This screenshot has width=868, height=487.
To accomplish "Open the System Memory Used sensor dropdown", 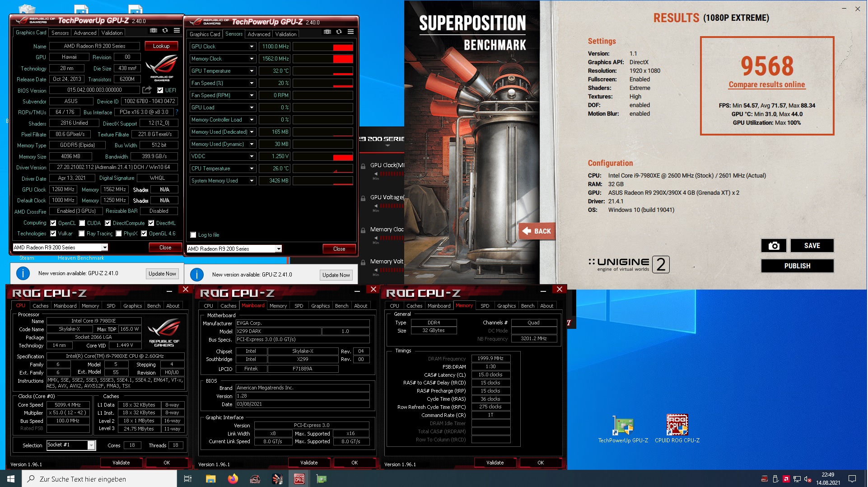I will 252,181.
